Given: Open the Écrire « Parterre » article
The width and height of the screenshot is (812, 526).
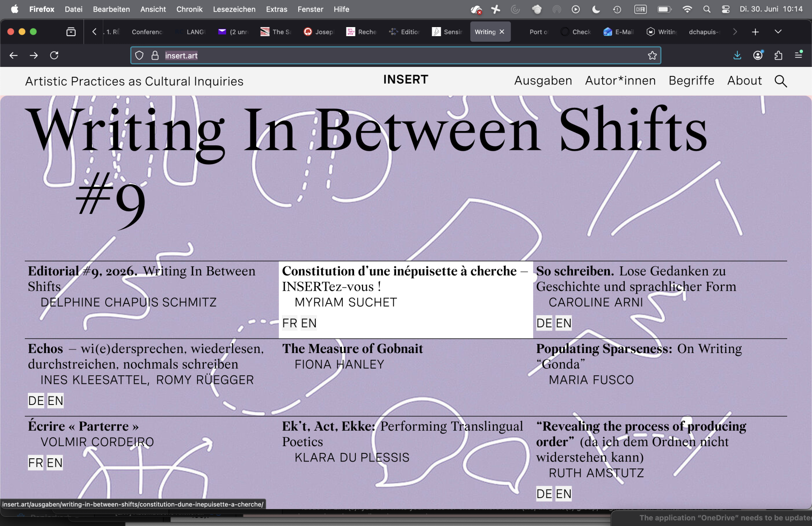Looking at the screenshot, I should point(83,426).
